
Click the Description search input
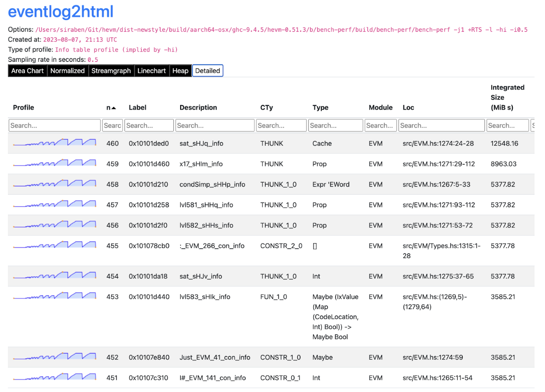pos(215,125)
